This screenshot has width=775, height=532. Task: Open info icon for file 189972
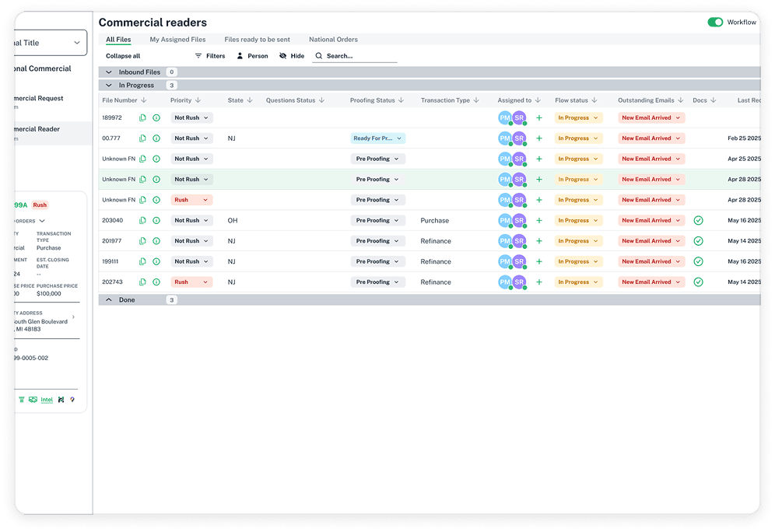(x=156, y=117)
